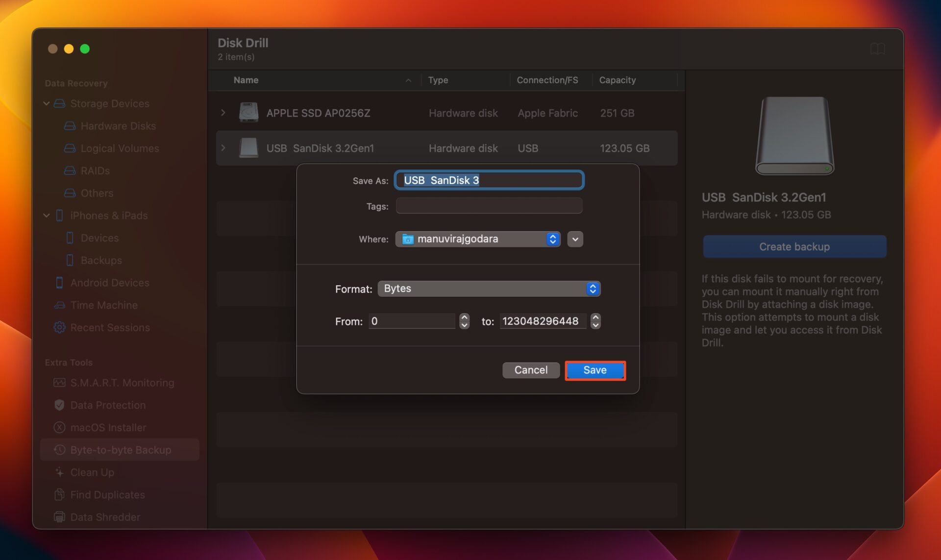Expand the APPLE SSD AP0256Z disk

[223, 113]
